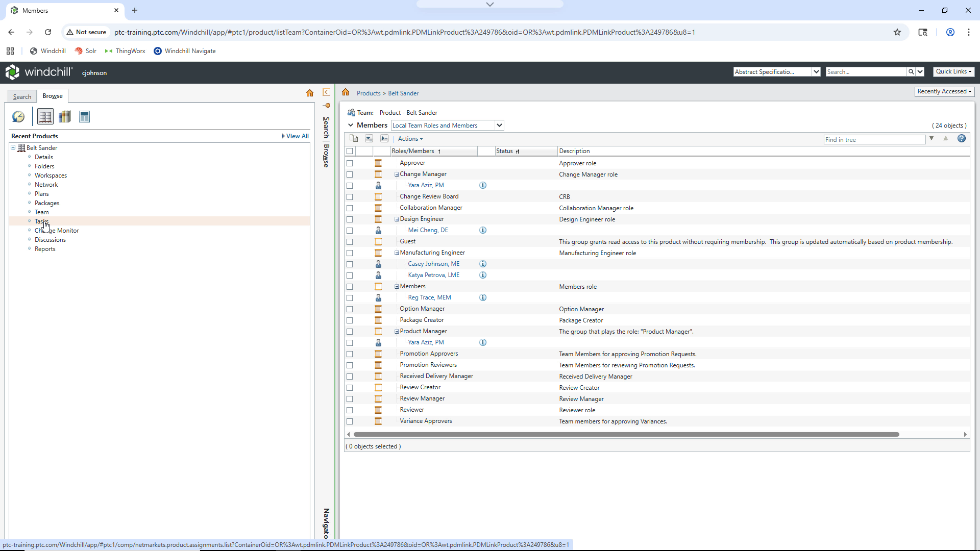Check the Approver row checkbox
Viewport: 980px width, 551px height.
point(350,163)
